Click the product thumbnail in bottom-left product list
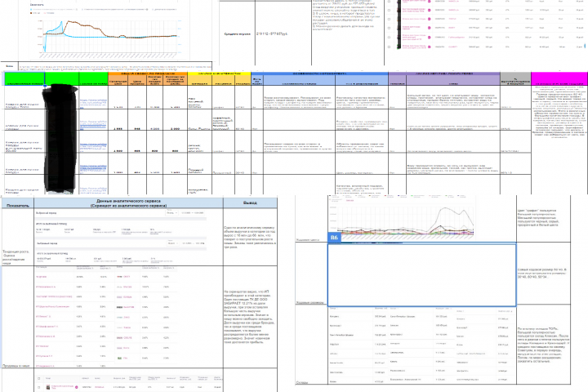Screen dimensions: 588x392 [x=47, y=387]
